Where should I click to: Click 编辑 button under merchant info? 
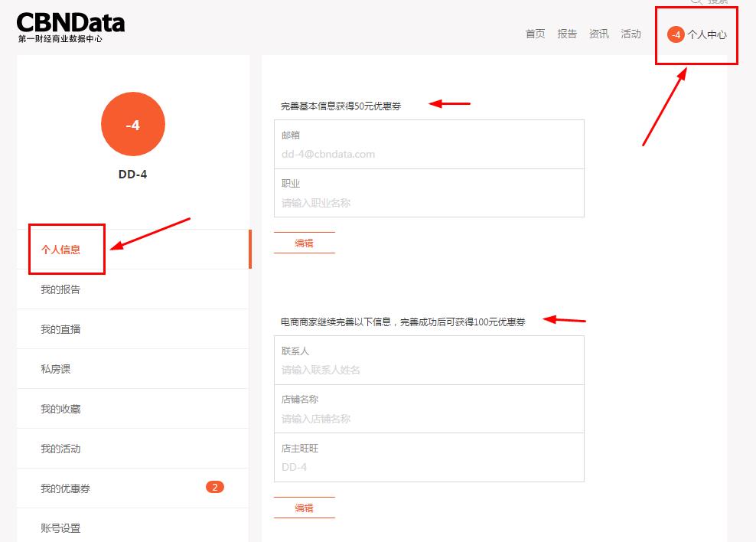[x=304, y=508]
